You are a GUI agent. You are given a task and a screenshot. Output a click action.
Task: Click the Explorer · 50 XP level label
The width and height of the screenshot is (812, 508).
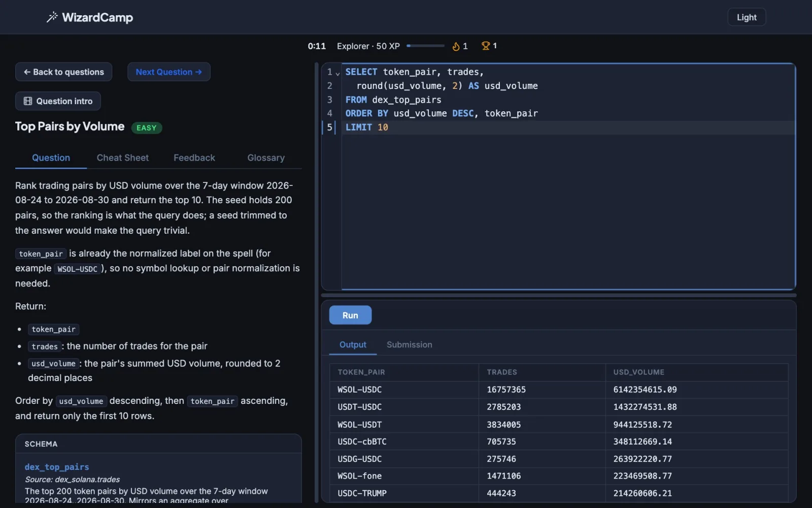[x=368, y=46]
